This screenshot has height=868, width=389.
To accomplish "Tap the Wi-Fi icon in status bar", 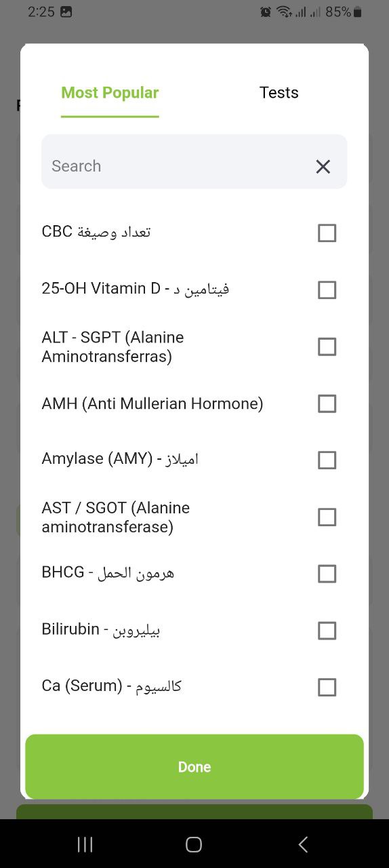I will 284,12.
